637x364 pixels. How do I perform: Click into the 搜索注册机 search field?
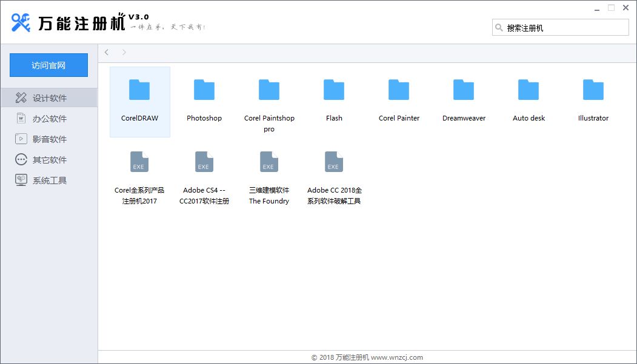pos(561,28)
